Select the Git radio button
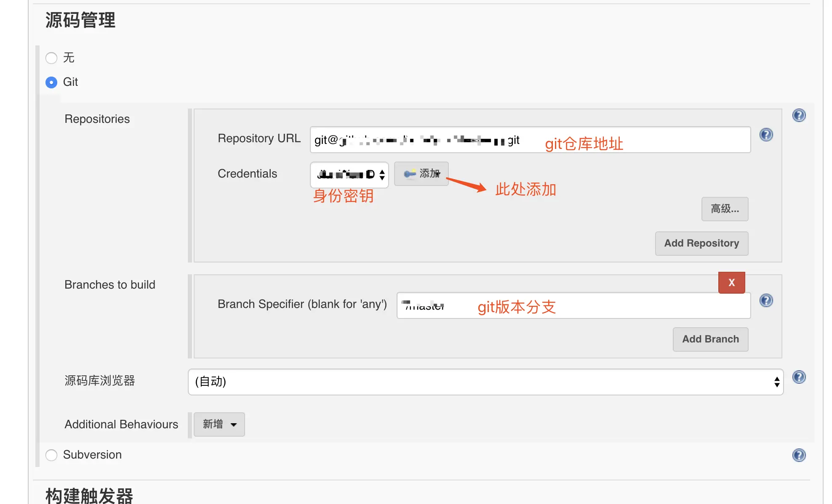The width and height of the screenshot is (832, 504). [x=51, y=82]
